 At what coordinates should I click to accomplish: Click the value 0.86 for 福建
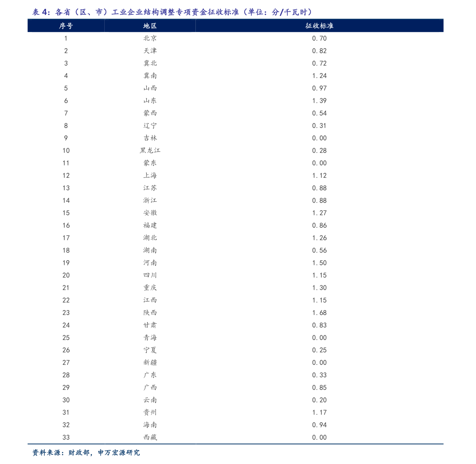[319, 225]
